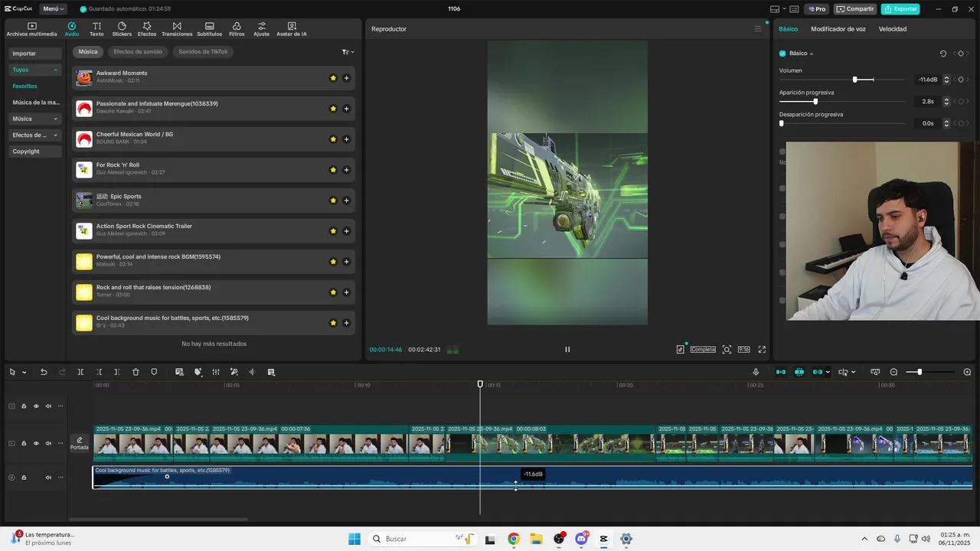Mute the main video track audio

click(48, 444)
